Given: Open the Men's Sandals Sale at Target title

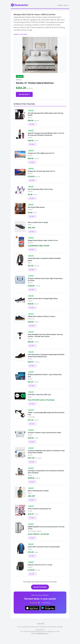Looking at the screenshot, I should [x=38, y=222].
